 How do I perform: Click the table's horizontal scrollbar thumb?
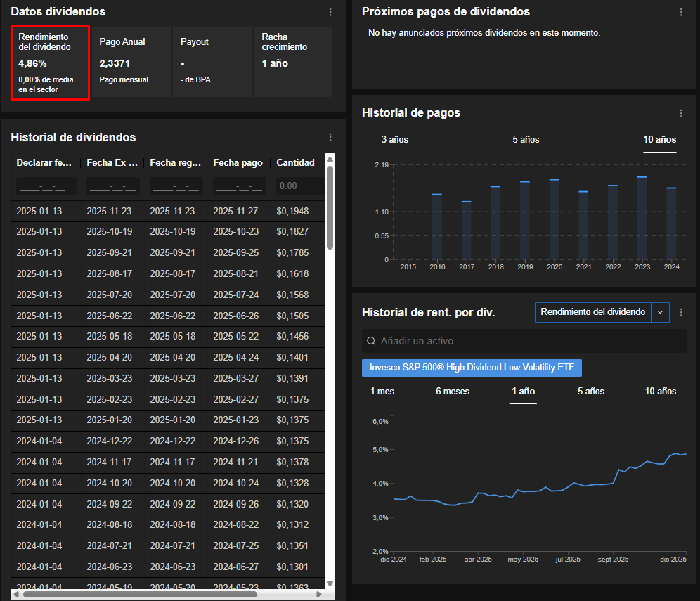click(141, 594)
